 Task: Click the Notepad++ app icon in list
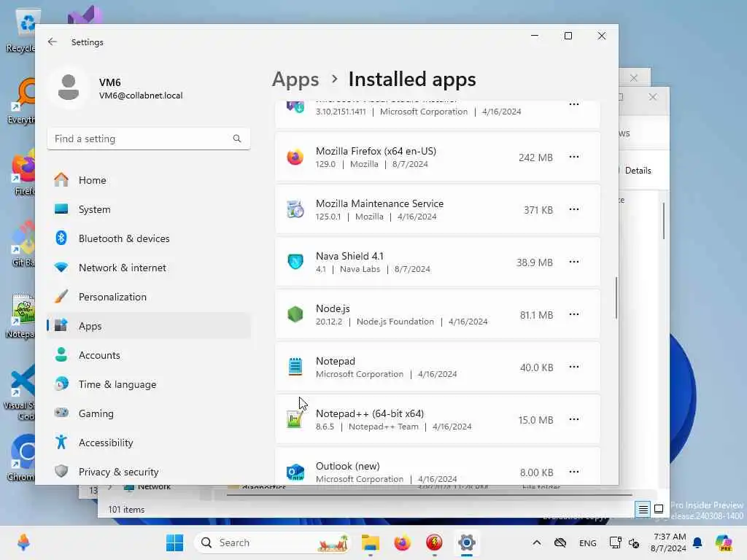coord(295,419)
